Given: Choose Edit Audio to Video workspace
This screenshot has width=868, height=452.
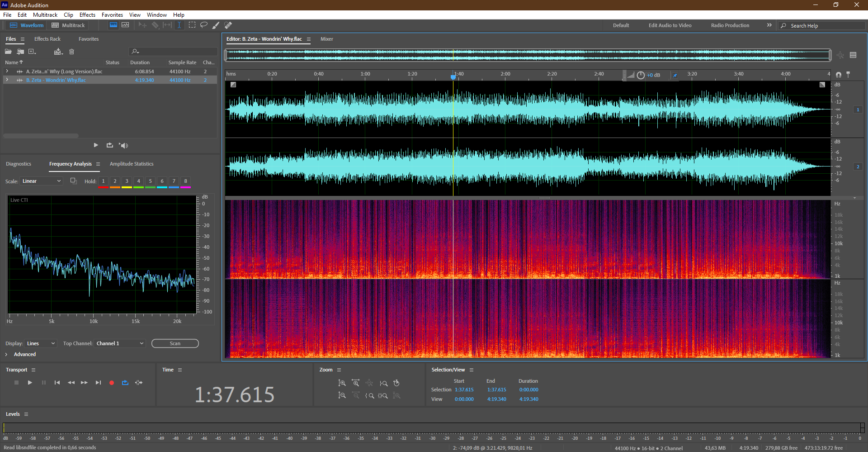Looking at the screenshot, I should pos(670,25).
